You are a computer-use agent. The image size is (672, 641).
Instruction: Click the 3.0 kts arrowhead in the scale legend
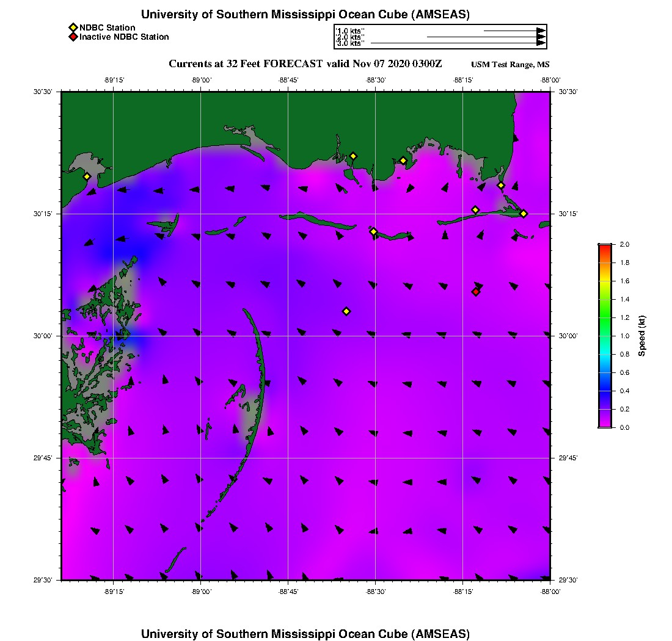pyautogui.click(x=541, y=43)
